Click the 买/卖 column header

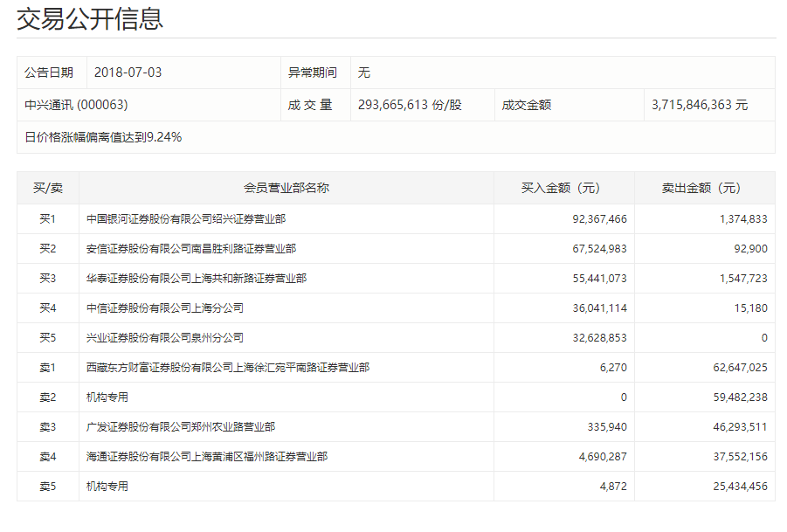click(48, 188)
